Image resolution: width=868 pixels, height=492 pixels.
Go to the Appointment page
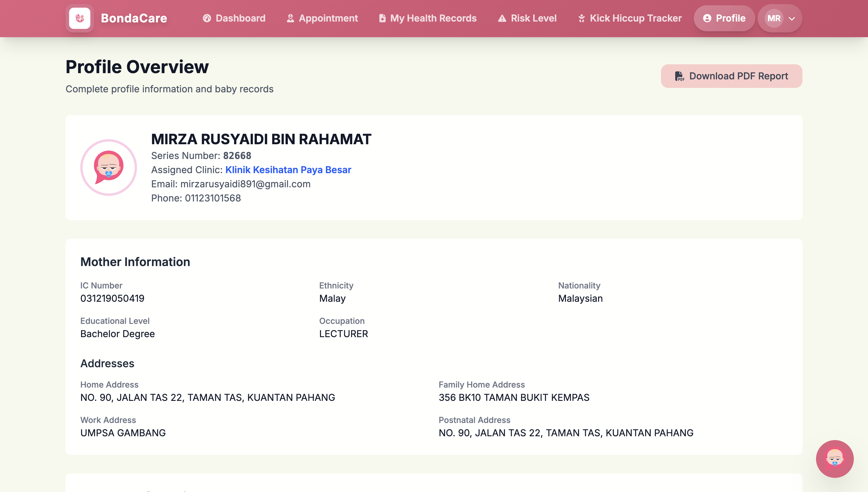click(322, 18)
